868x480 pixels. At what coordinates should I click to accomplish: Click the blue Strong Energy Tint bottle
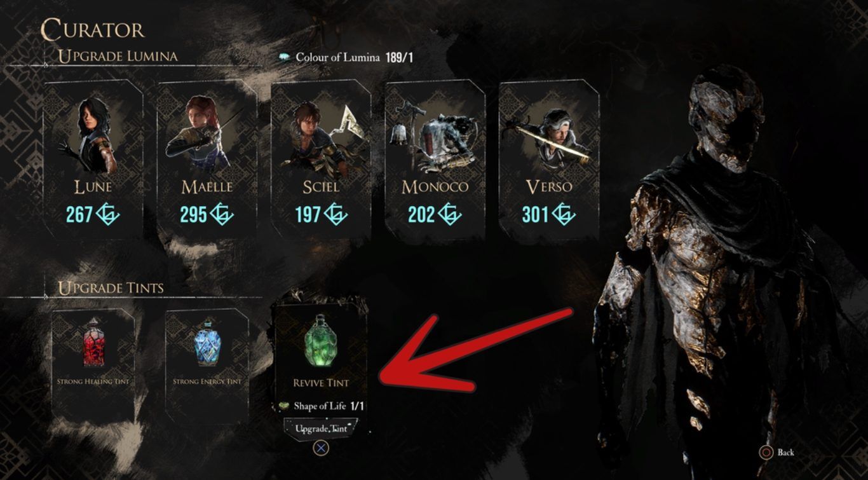click(x=207, y=343)
